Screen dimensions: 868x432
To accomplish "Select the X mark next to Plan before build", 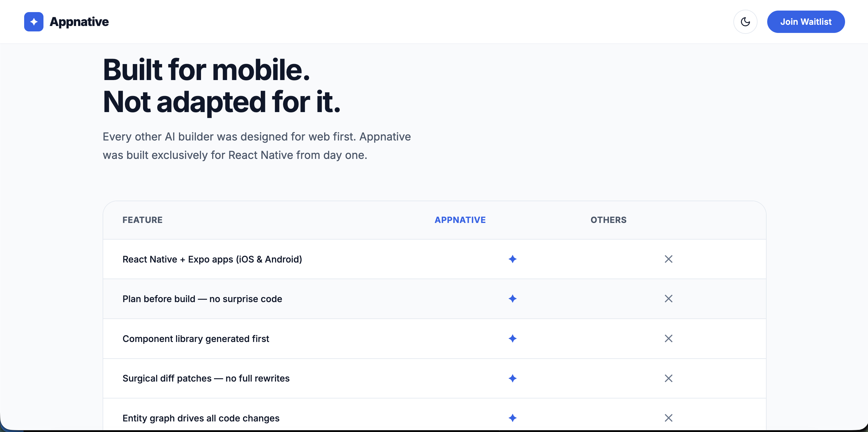I will (x=669, y=299).
